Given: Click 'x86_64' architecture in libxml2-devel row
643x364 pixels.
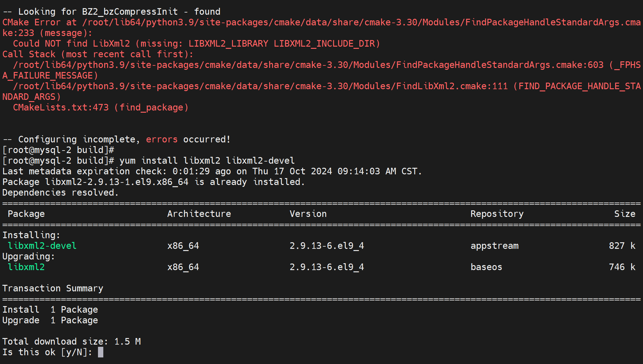Looking at the screenshot, I should [x=183, y=246].
